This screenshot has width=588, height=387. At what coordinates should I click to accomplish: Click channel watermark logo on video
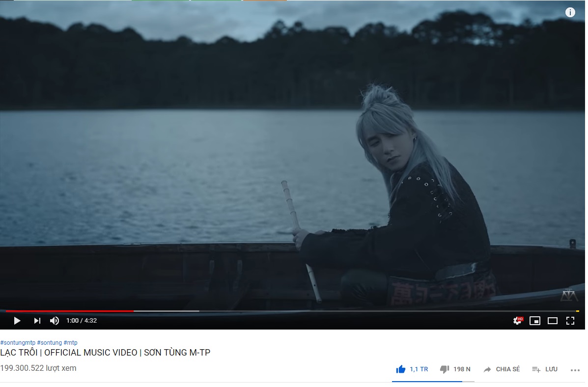tap(569, 295)
